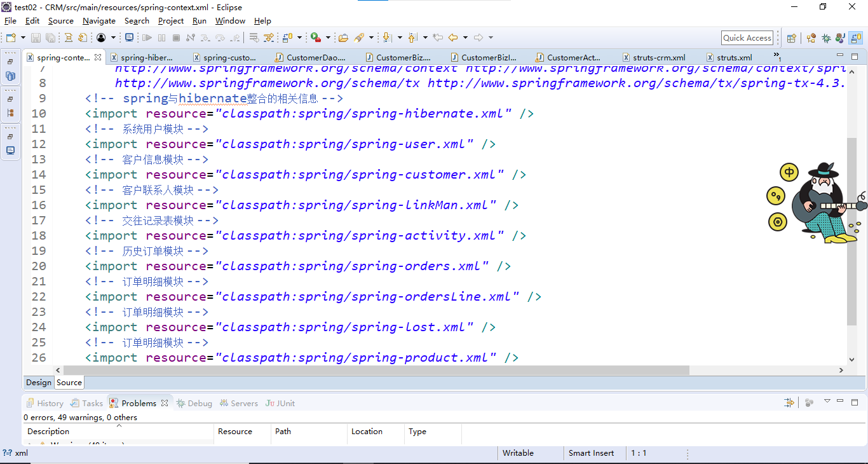Screen dimensions: 868x464
Task: Click the Back navigation arrow icon
Action: [x=453, y=38]
